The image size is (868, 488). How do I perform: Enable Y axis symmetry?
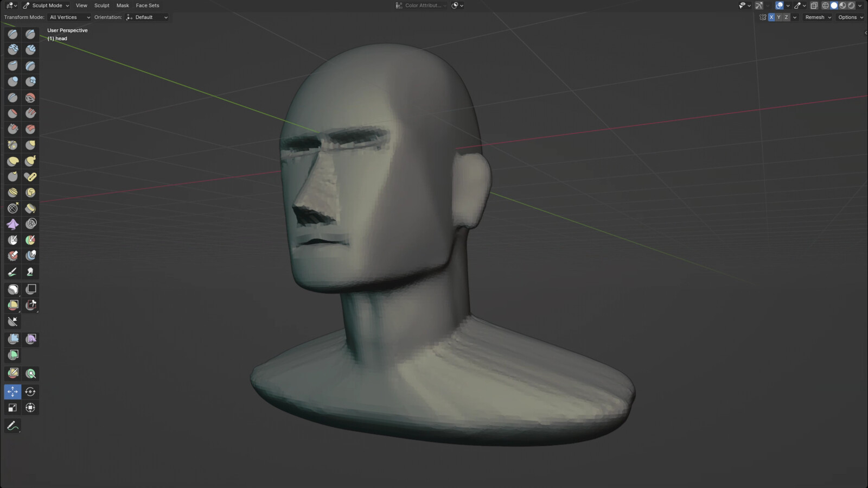tap(779, 17)
